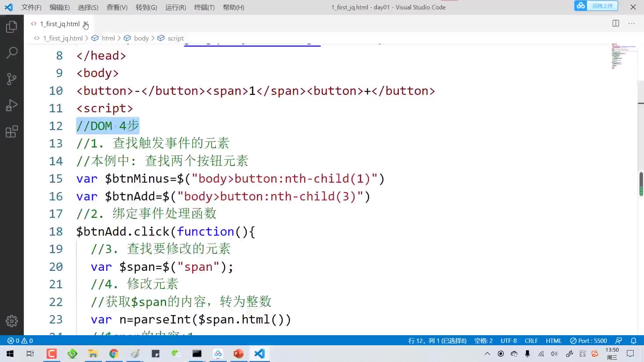Click the </head> closing tag line
The width and height of the screenshot is (644, 362).
pos(101,56)
